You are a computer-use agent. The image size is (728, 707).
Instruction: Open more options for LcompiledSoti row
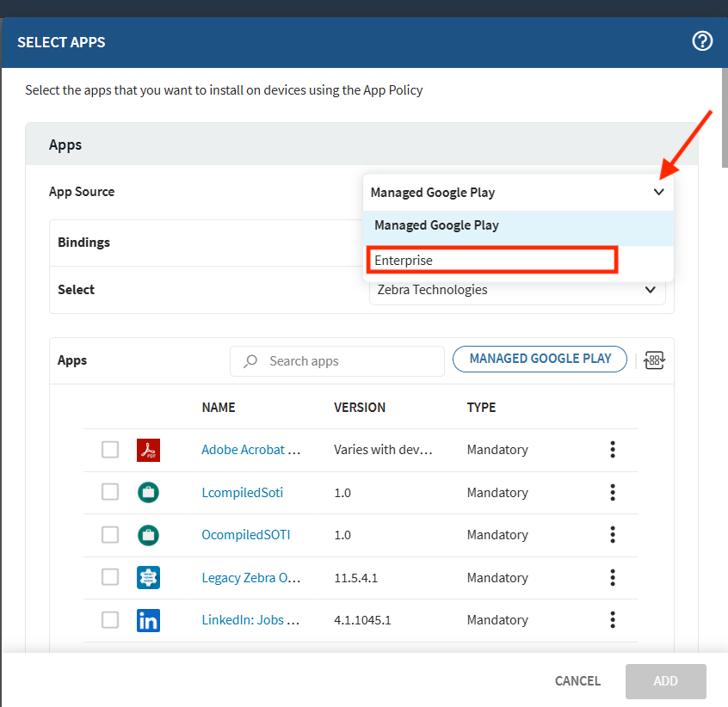(613, 492)
